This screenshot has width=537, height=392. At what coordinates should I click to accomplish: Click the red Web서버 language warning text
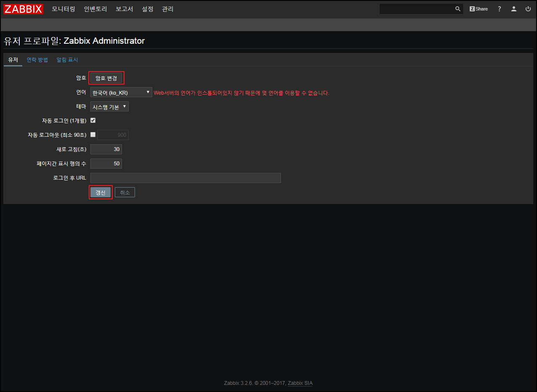pyautogui.click(x=241, y=93)
